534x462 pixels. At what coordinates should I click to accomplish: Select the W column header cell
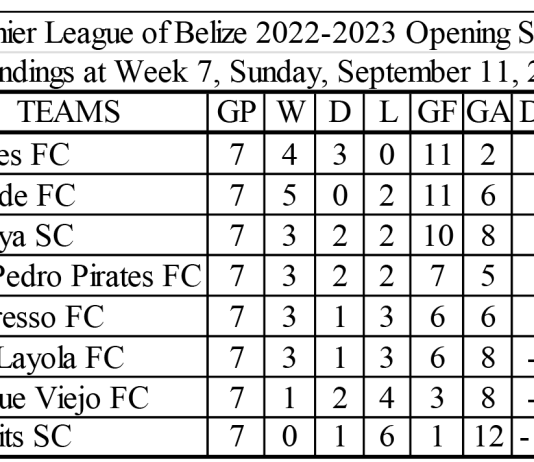tap(290, 112)
